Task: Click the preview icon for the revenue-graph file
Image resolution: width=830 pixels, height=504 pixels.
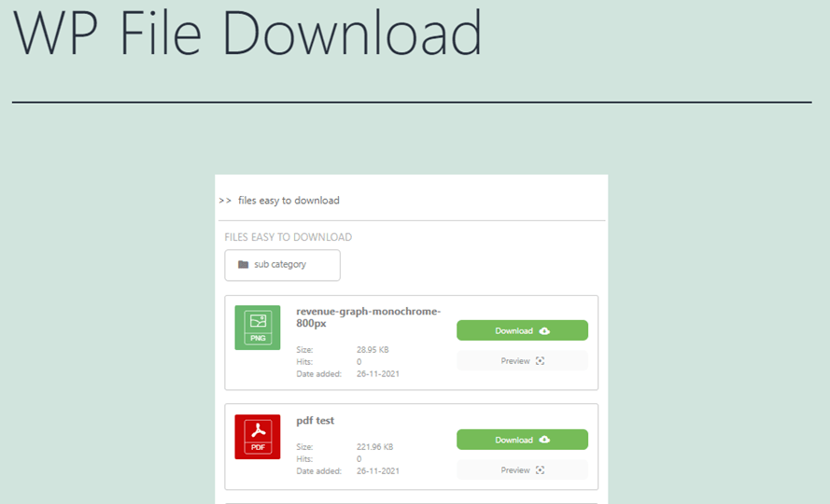Action: point(540,361)
